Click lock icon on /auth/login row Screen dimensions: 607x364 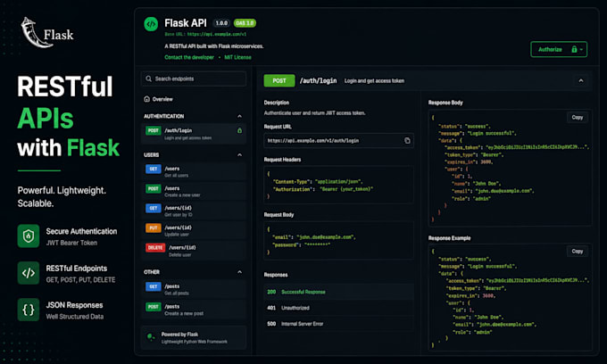tap(239, 131)
